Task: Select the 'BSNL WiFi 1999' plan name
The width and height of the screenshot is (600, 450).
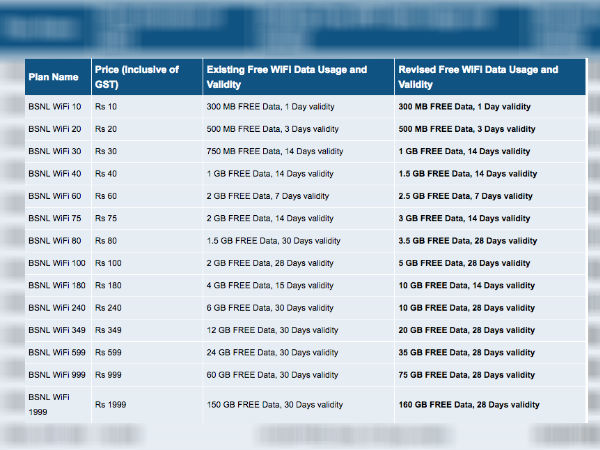Action: (x=49, y=404)
